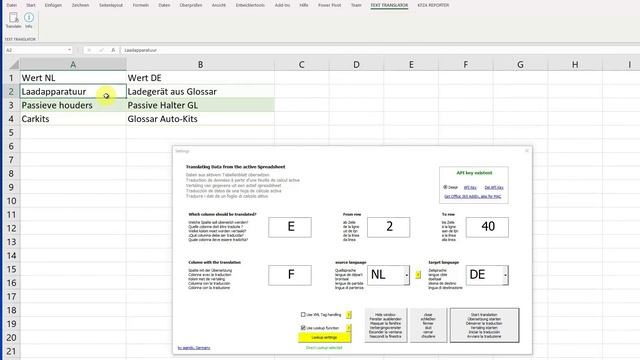Open the Ansicht ribbon tab
Image resolution: width=640 pixels, height=360 pixels.
click(219, 5)
